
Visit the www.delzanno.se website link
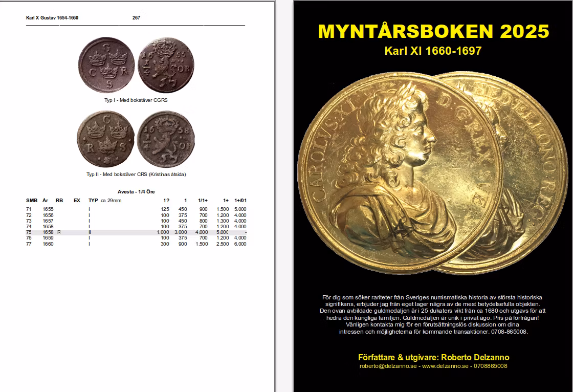(x=446, y=366)
